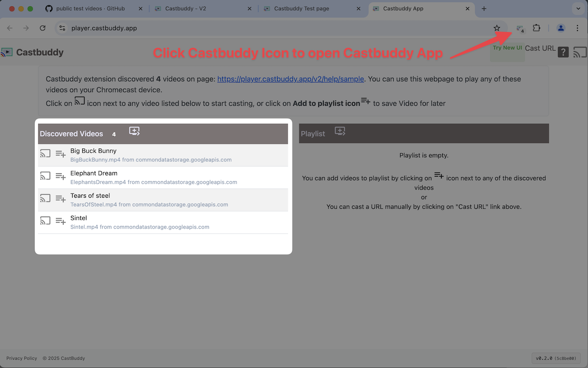Cast Big Buck Bunny to Chromecast

pos(45,154)
